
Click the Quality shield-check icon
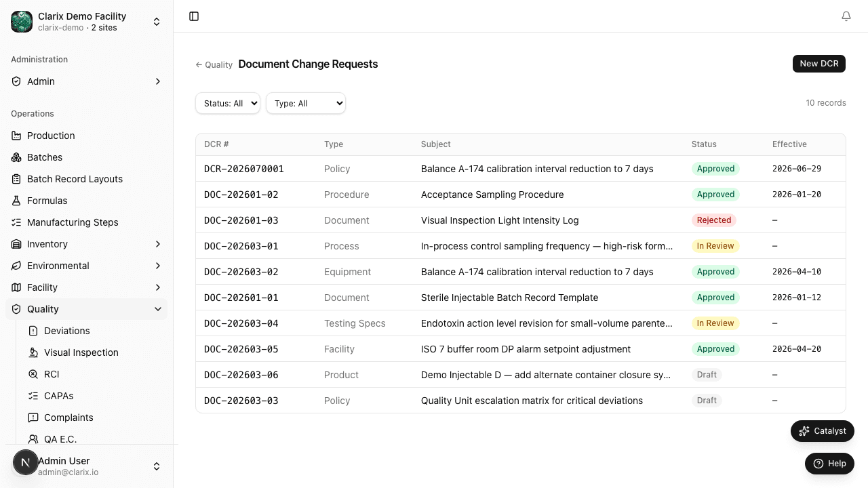(16, 309)
